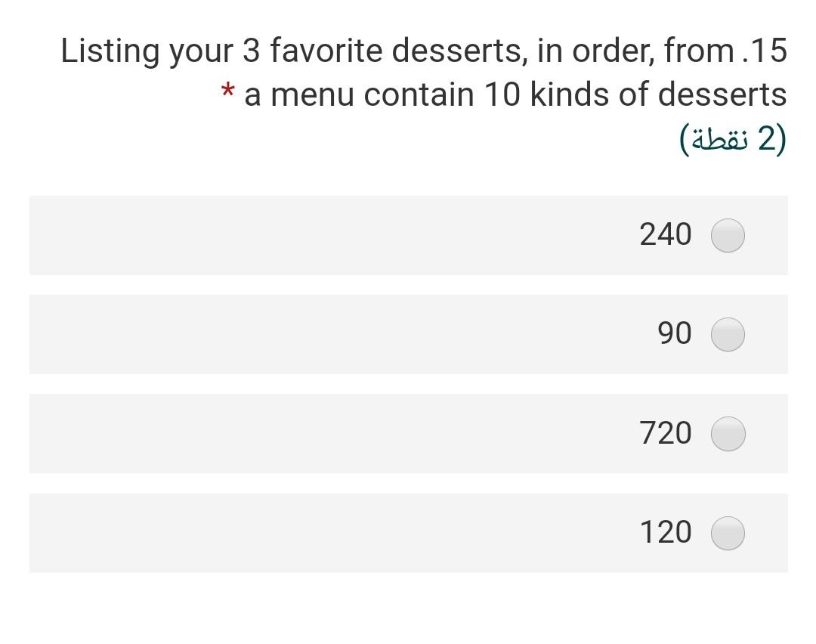Viewport: 816px width, 644px height.
Task: Select the 120 radio button
Action: (728, 533)
